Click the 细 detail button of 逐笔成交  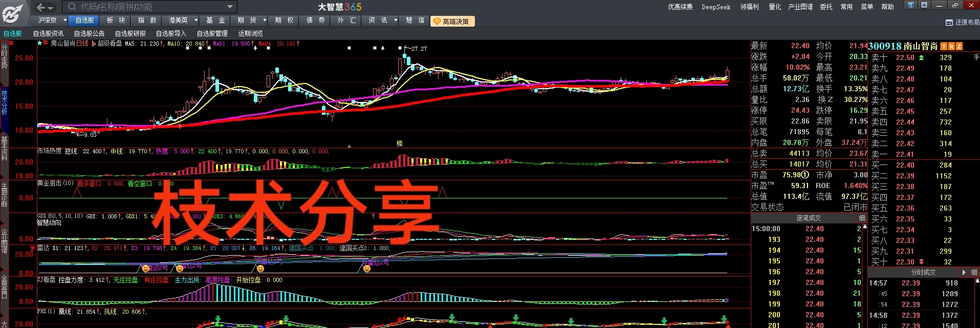pos(862,218)
